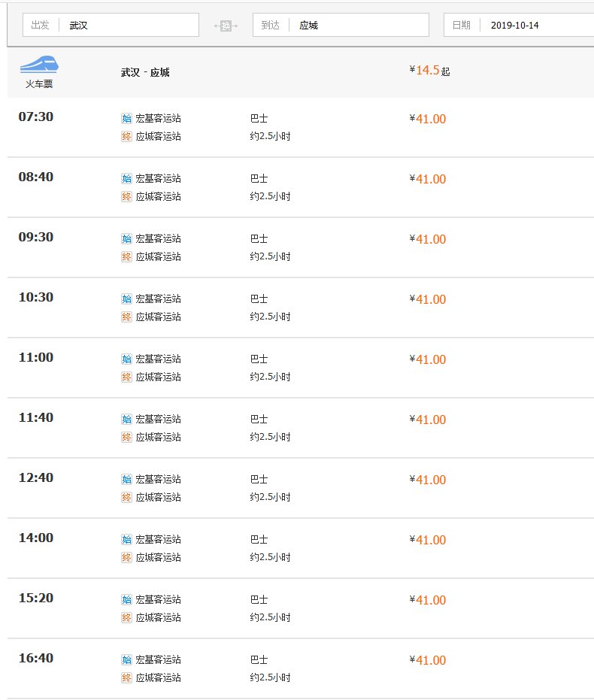
Task: Click the ¥41.00 price for 07:30 bus
Action: [x=428, y=119]
